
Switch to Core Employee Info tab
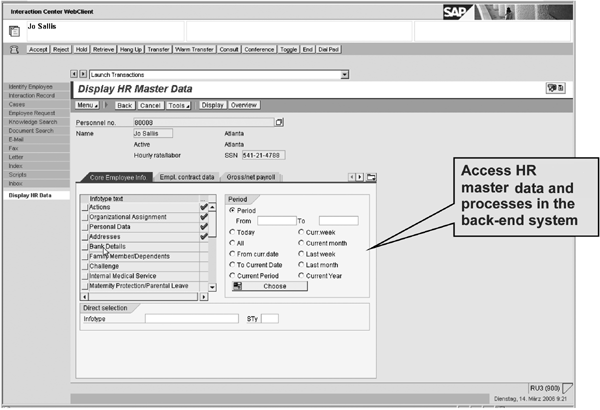pyautogui.click(x=118, y=177)
